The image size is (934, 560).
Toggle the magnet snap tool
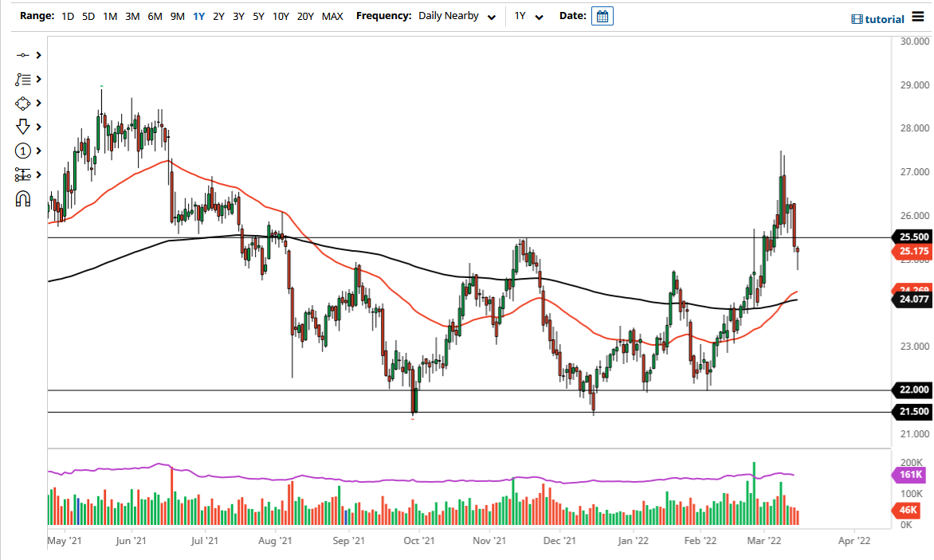[22, 199]
